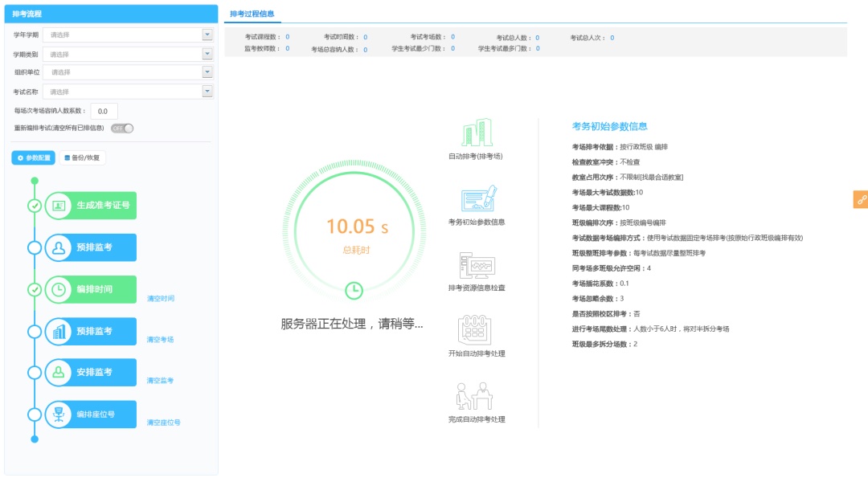Select the 备份/恢复 tab button
The image size is (868, 490).
click(82, 158)
